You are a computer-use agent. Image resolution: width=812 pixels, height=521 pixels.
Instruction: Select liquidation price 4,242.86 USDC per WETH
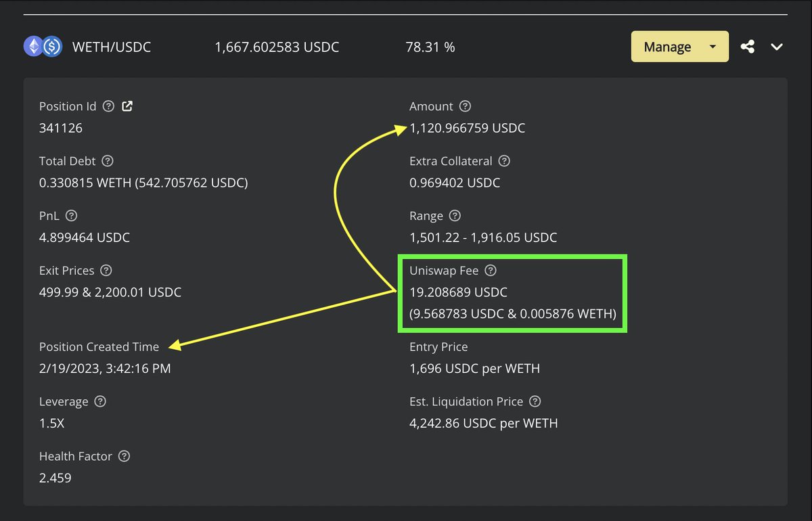pos(483,424)
